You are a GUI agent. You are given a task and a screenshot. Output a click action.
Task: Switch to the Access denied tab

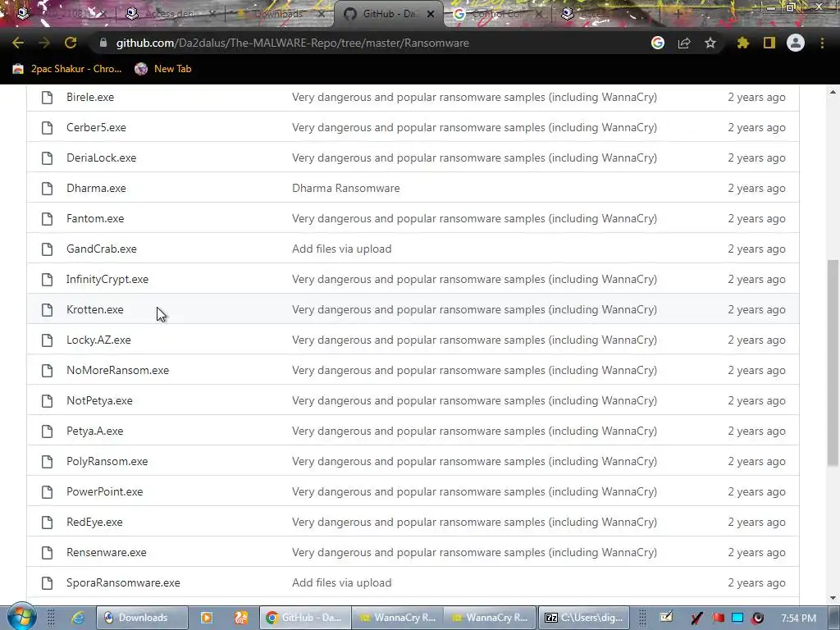[x=171, y=14]
